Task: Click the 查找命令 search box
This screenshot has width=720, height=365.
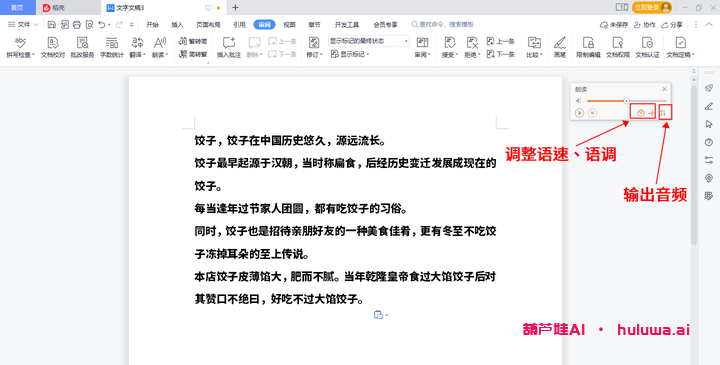Action: pos(442,24)
